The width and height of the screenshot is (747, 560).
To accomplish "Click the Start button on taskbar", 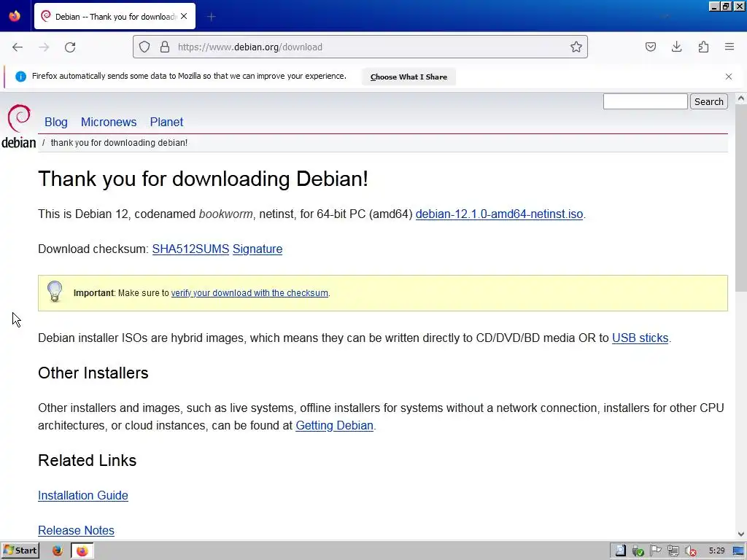I will (x=20, y=551).
